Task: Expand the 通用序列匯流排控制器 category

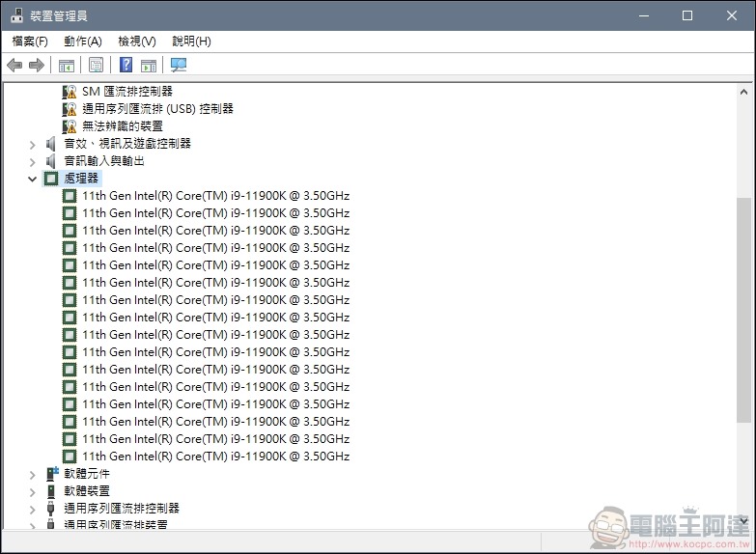Action: point(32,510)
